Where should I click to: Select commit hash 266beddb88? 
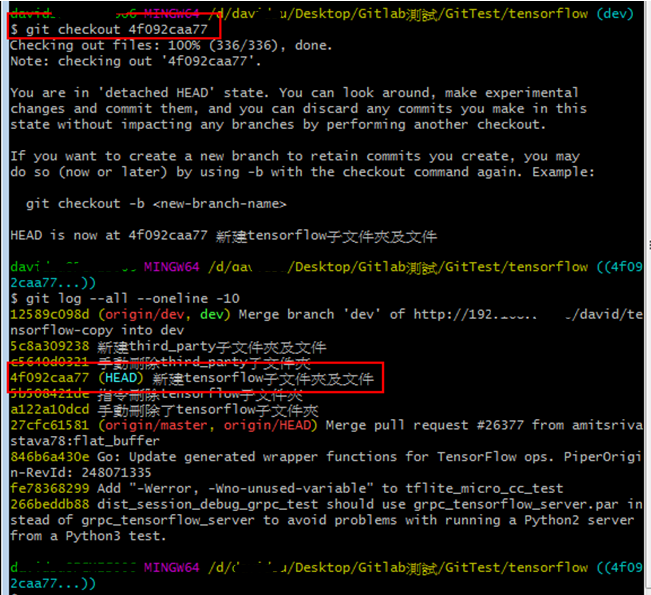[49, 505]
